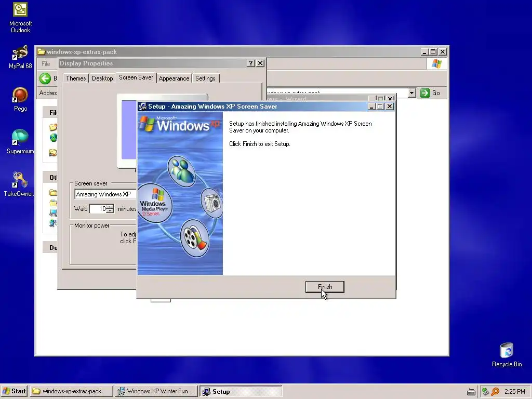Click the first plain folder icon under Other Places
Image resolution: width=532 pixels, height=399 pixels.
(x=54, y=192)
